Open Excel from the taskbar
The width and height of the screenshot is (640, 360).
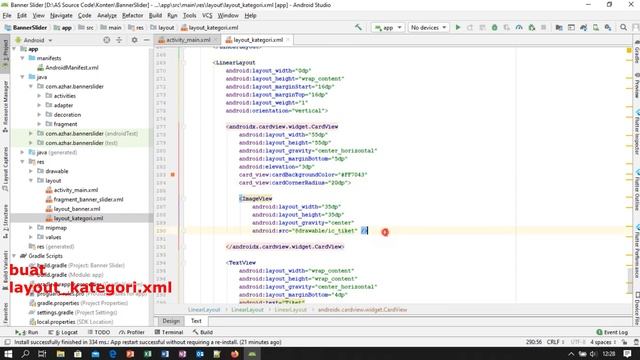147,354
